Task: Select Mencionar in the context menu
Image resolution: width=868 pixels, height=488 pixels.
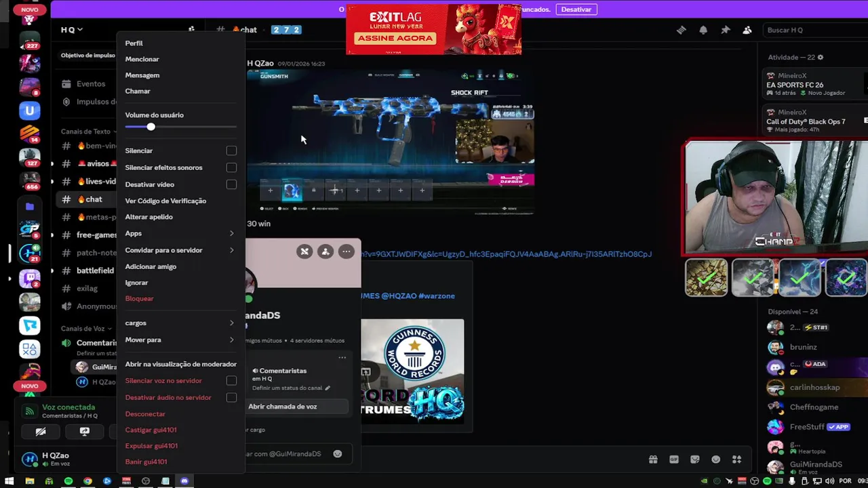Action: pos(142,59)
